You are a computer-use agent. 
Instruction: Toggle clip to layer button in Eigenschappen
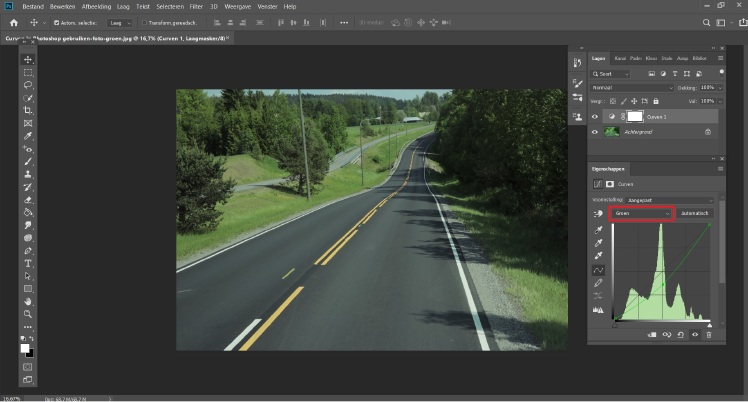[652, 335]
